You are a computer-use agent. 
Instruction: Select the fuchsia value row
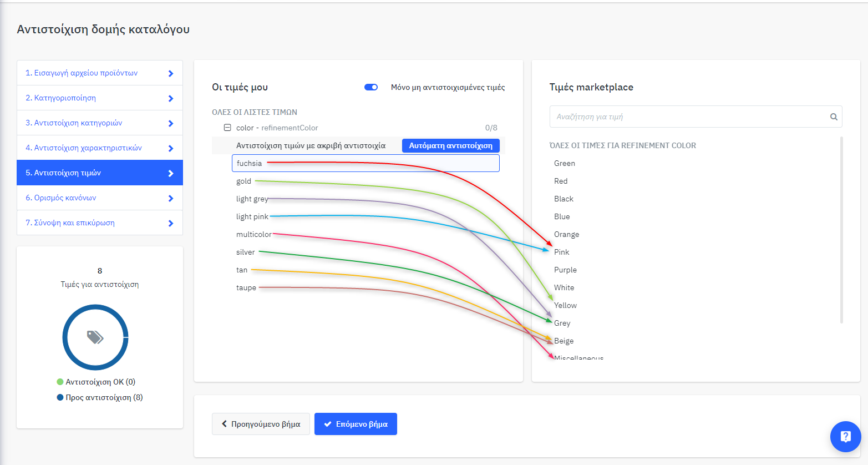pyautogui.click(x=365, y=163)
